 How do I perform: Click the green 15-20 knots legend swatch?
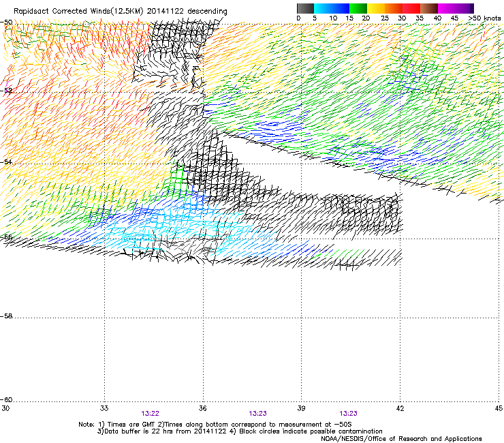(x=358, y=8)
